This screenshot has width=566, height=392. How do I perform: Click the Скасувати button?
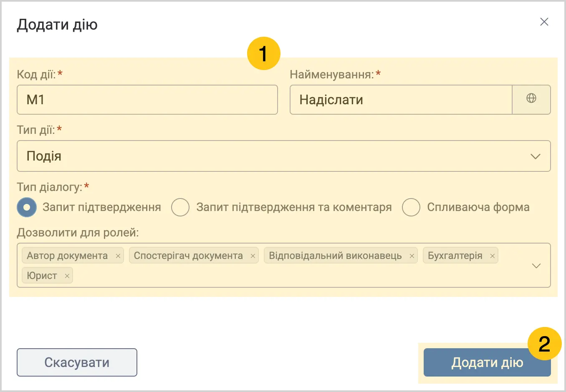click(77, 362)
